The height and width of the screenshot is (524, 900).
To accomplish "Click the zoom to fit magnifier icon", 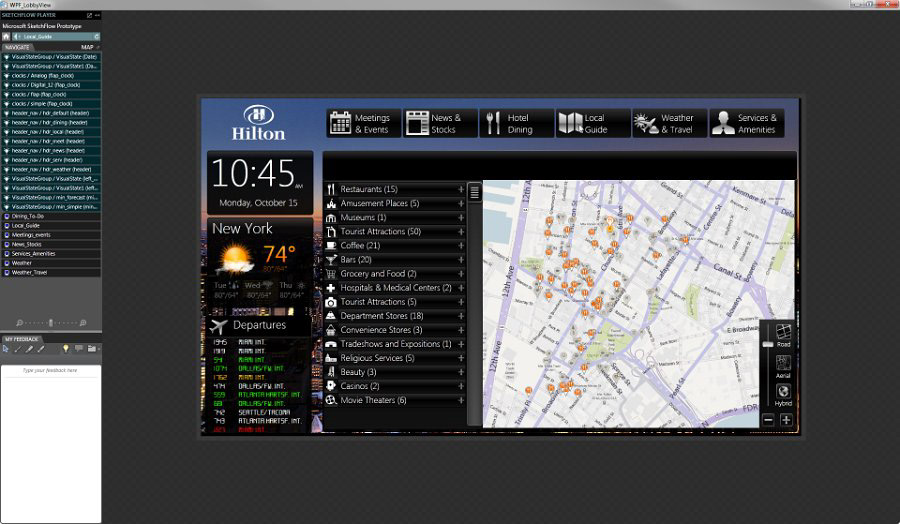I will 83,323.
